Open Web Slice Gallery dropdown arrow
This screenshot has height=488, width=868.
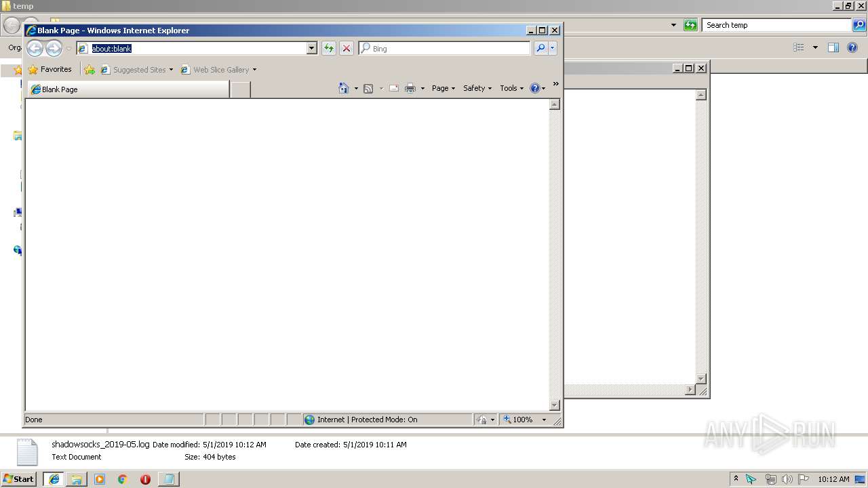point(254,69)
